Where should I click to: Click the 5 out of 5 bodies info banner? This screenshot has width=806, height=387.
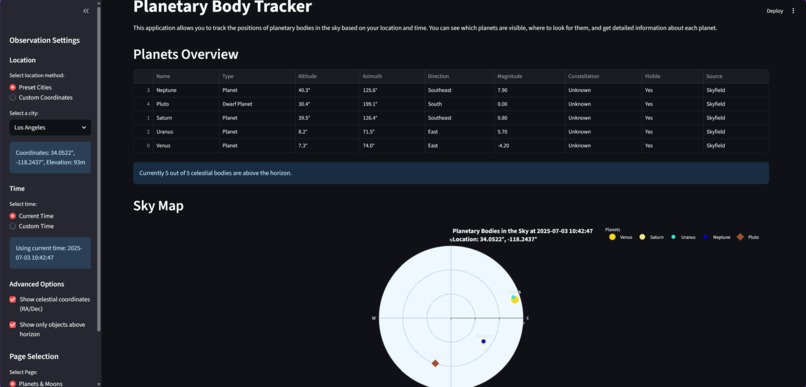point(451,173)
